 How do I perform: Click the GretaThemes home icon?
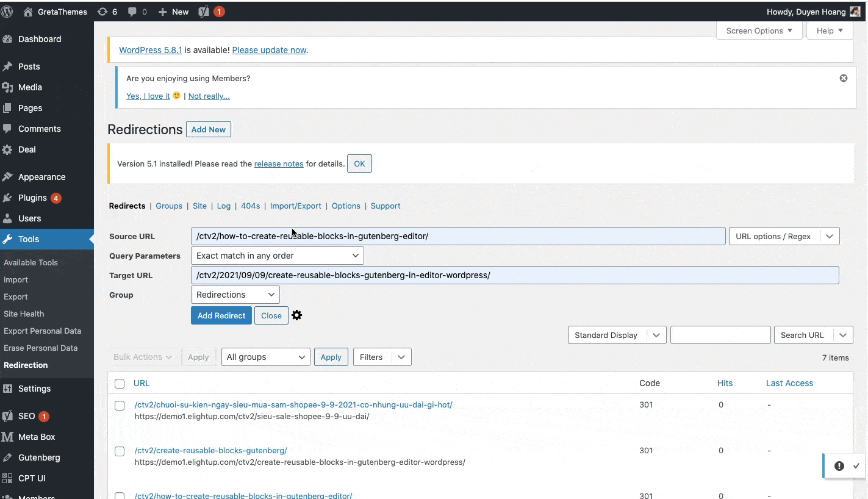tap(28, 12)
